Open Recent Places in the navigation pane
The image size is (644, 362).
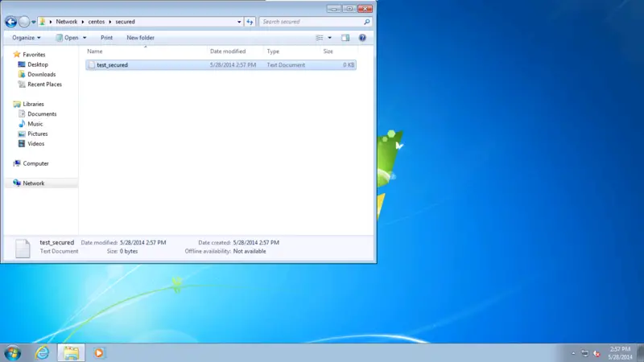(44, 84)
